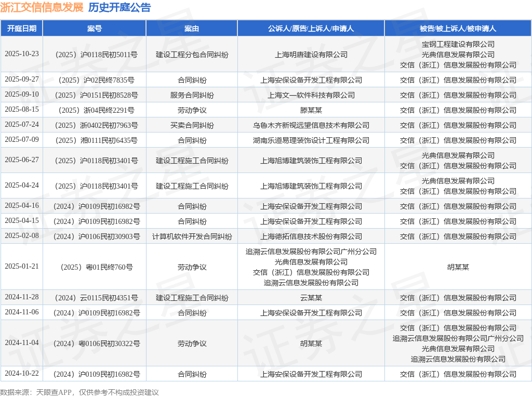
Task: Select the date 2025-06-27
Action: coord(22,160)
